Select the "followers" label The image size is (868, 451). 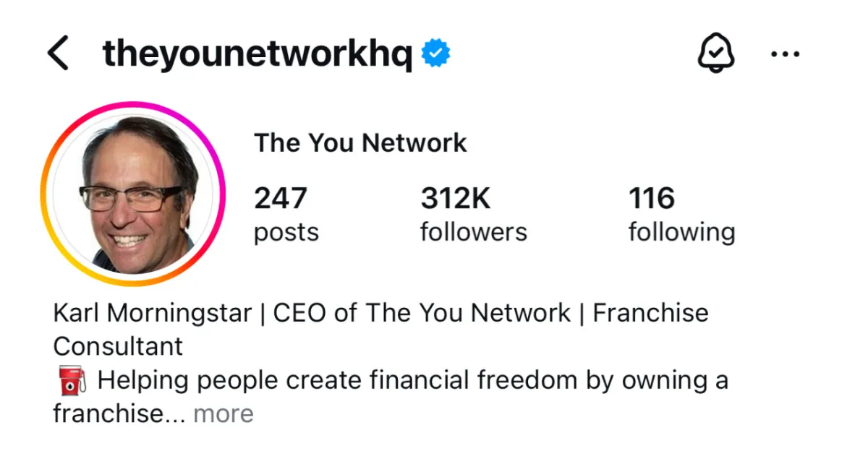(x=474, y=232)
